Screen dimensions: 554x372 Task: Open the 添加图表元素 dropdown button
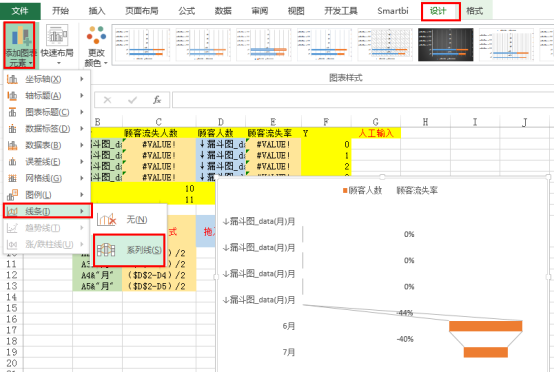[x=19, y=45]
